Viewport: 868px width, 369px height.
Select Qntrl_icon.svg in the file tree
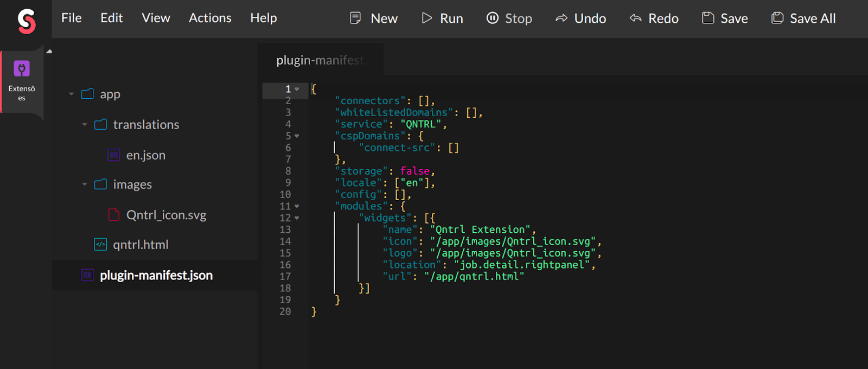pos(166,215)
